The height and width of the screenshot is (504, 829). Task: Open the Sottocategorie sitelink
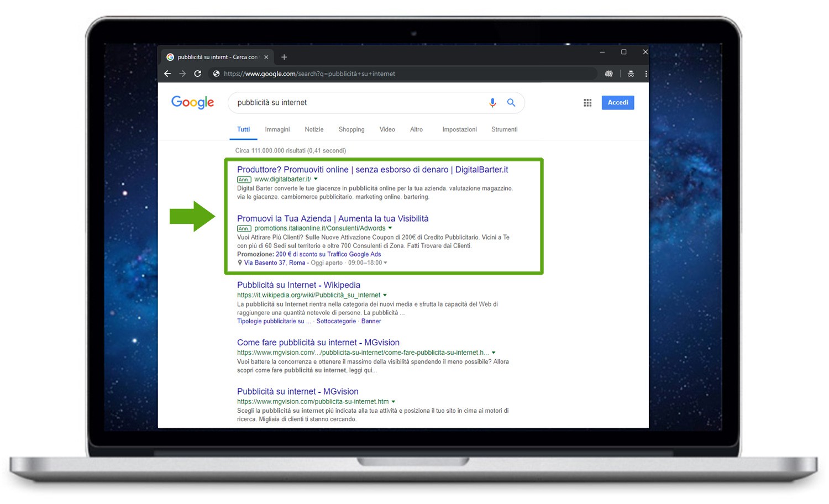[x=336, y=321]
